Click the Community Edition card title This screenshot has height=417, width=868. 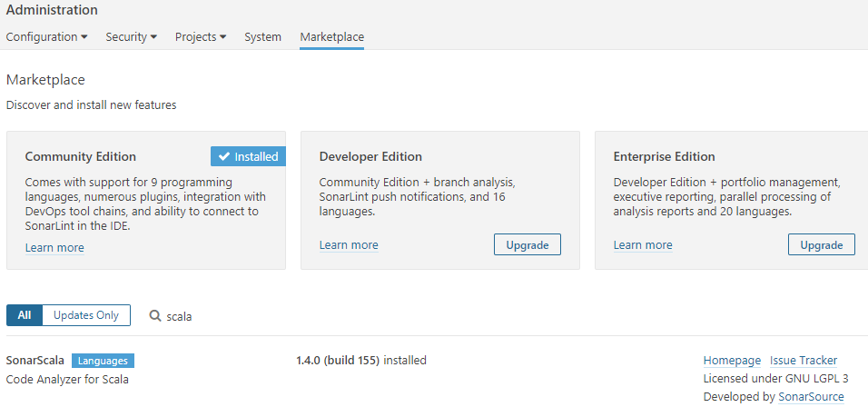[x=80, y=157]
